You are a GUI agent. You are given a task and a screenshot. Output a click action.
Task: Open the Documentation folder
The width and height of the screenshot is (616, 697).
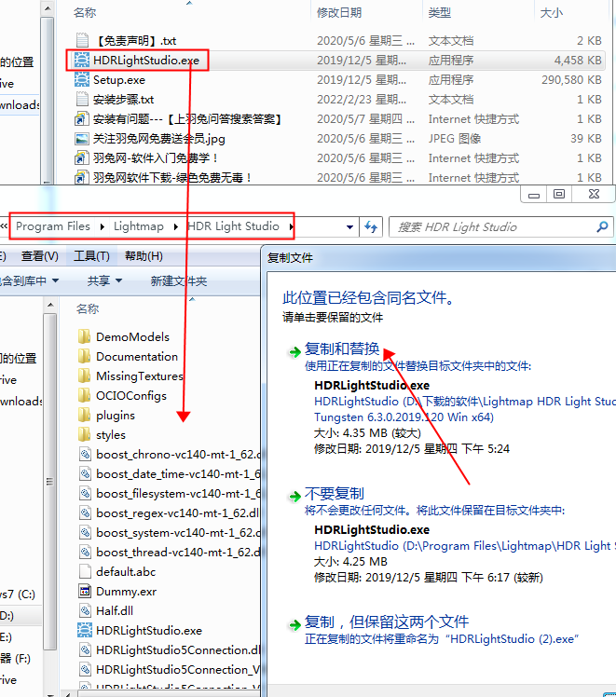137,357
